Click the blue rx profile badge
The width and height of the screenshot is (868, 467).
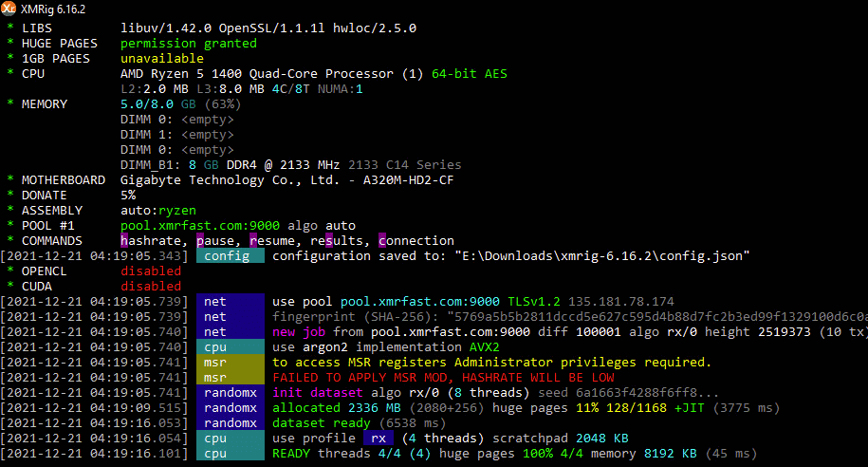pos(376,439)
